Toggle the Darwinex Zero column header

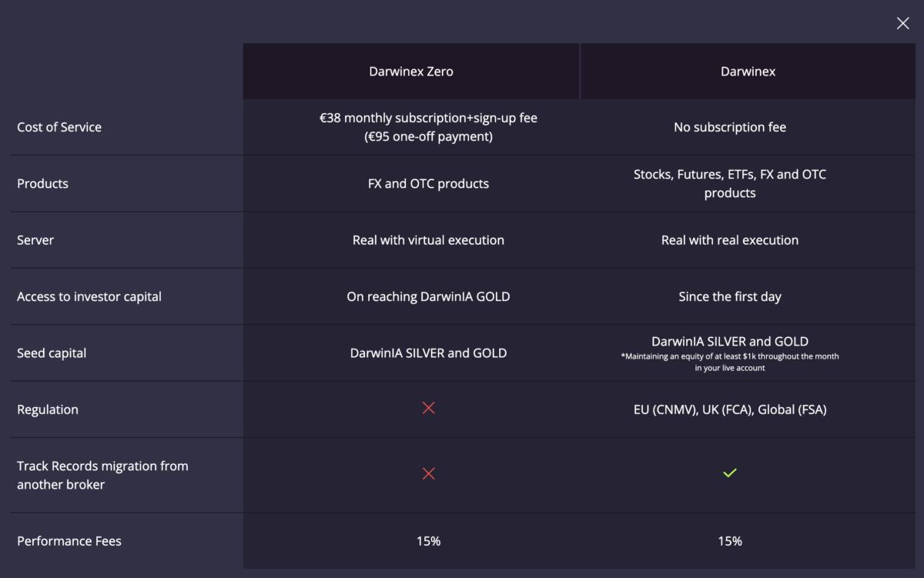click(411, 71)
